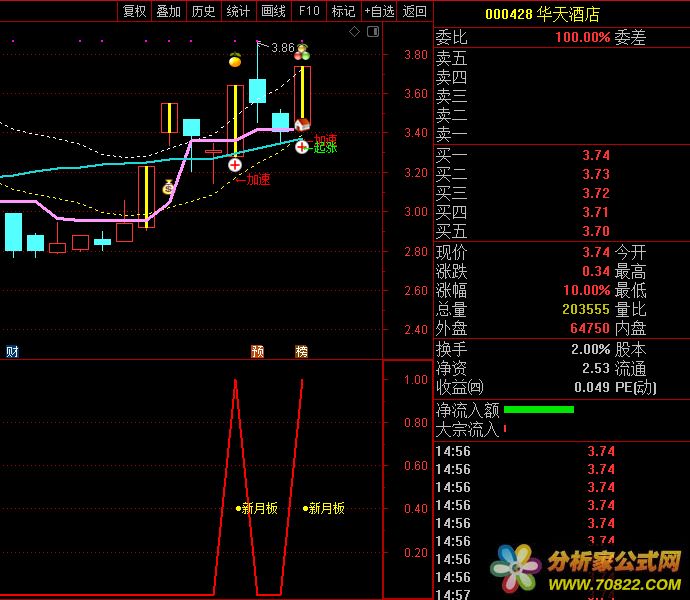The image size is (690, 600).
Task: Open the 叠加 overlay option
Action: [x=169, y=11]
